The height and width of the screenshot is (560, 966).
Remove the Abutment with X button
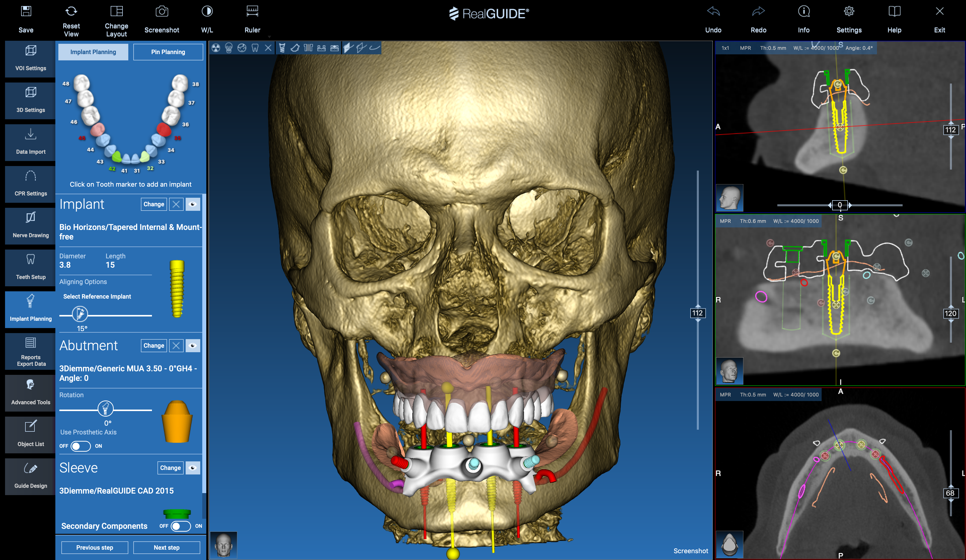pyautogui.click(x=176, y=346)
